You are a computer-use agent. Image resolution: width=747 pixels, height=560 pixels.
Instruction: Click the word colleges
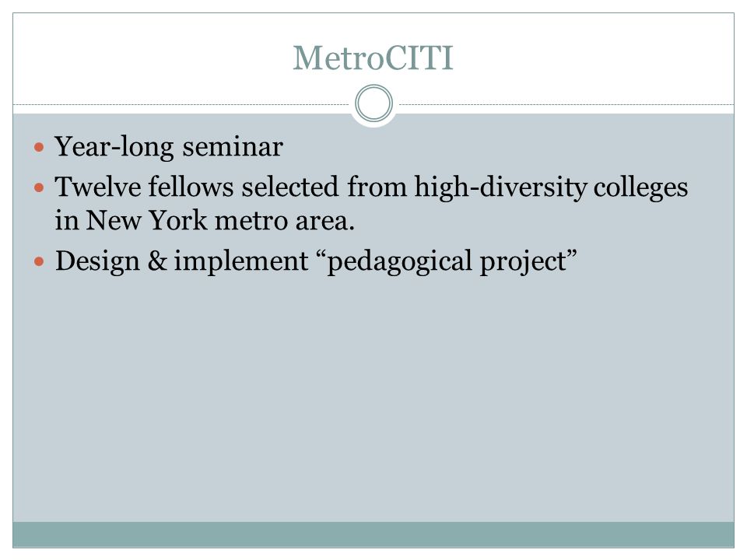640,187
